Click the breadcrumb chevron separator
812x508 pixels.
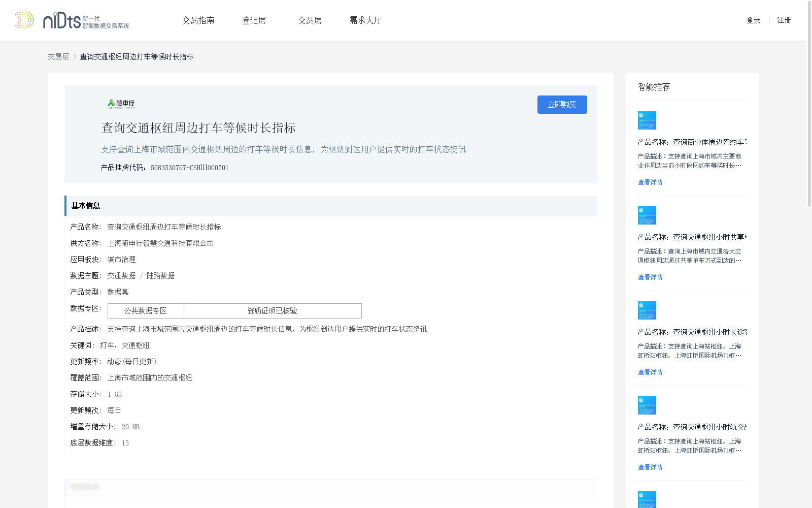75,57
